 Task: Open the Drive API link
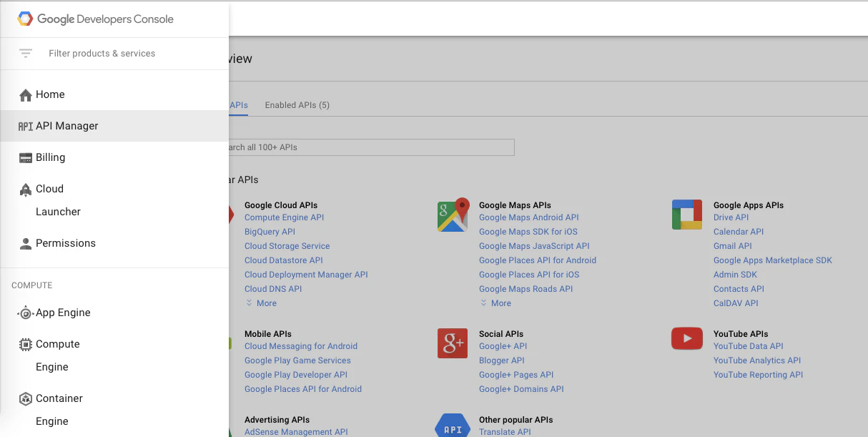pos(731,217)
